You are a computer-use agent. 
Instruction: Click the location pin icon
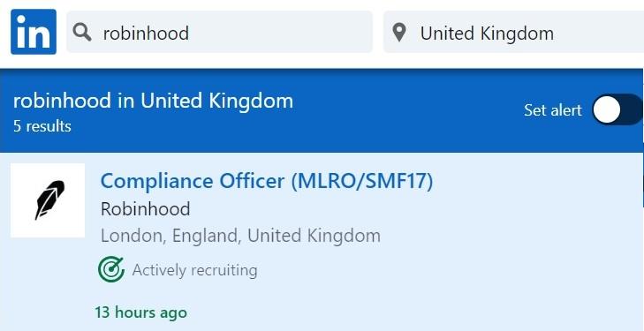tap(398, 33)
